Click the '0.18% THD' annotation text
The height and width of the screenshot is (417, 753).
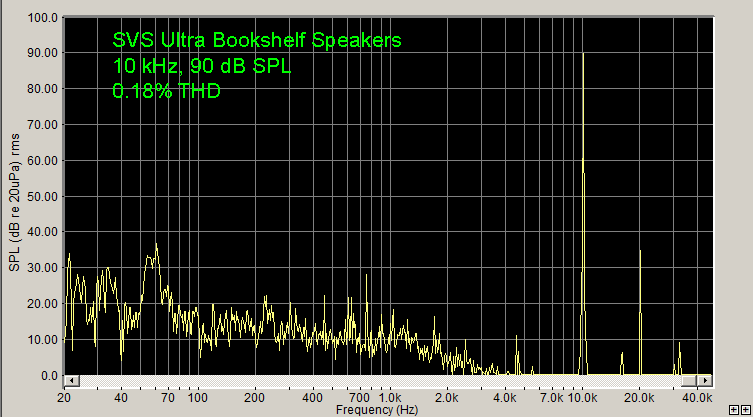click(167, 91)
